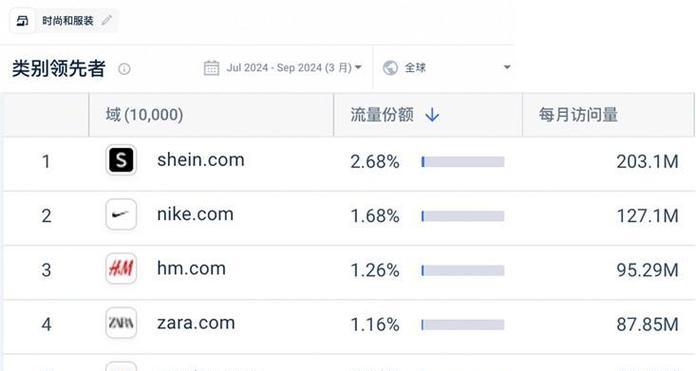This screenshot has height=371, width=696.
Task: Click the traffic share bar for shein.com
Action: click(x=463, y=162)
